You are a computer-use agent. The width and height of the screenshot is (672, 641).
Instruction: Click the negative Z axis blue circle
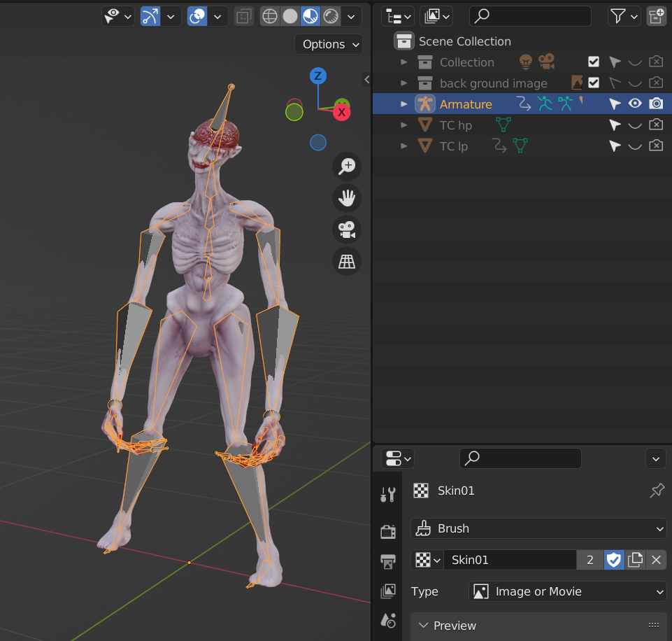point(318,142)
